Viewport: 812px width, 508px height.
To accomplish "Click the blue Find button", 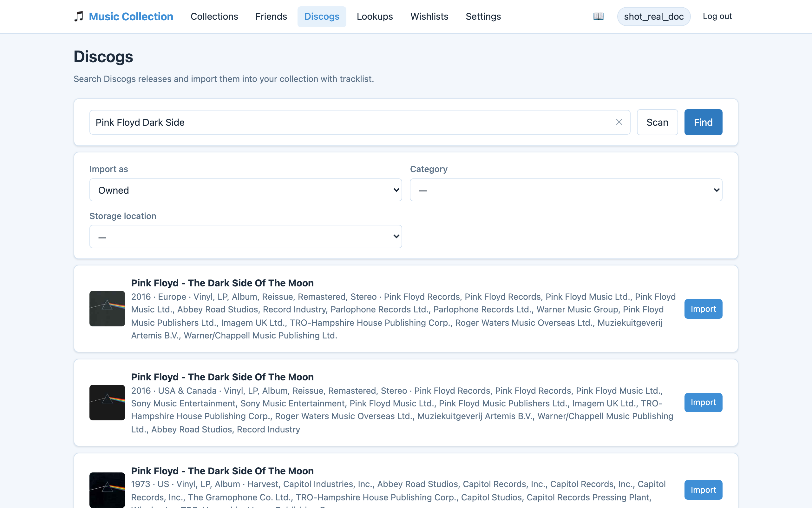I will [x=703, y=122].
